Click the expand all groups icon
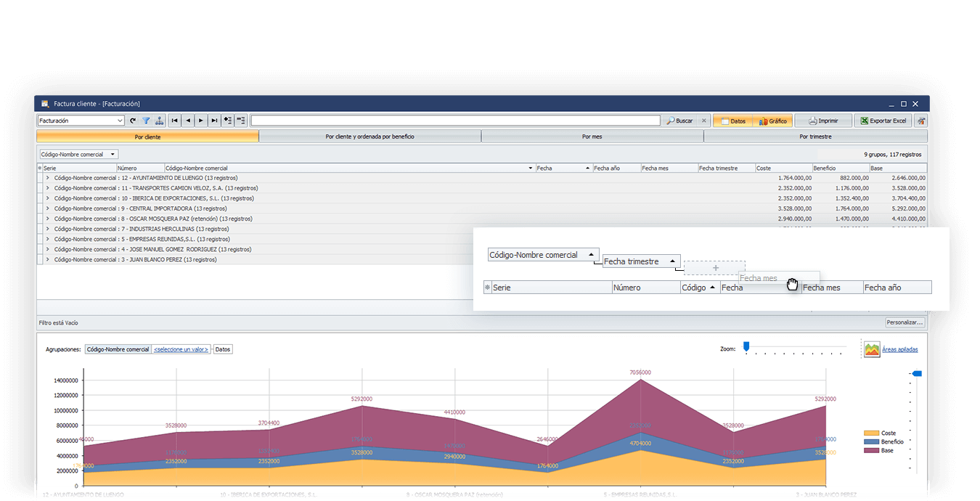This screenshot has width=980, height=501. click(x=228, y=121)
